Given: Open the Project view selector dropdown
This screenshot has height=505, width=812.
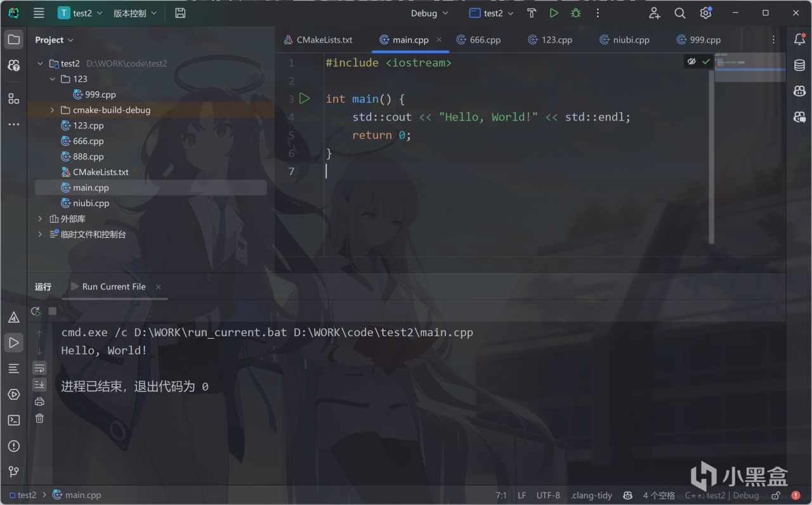Looking at the screenshot, I should coord(55,39).
